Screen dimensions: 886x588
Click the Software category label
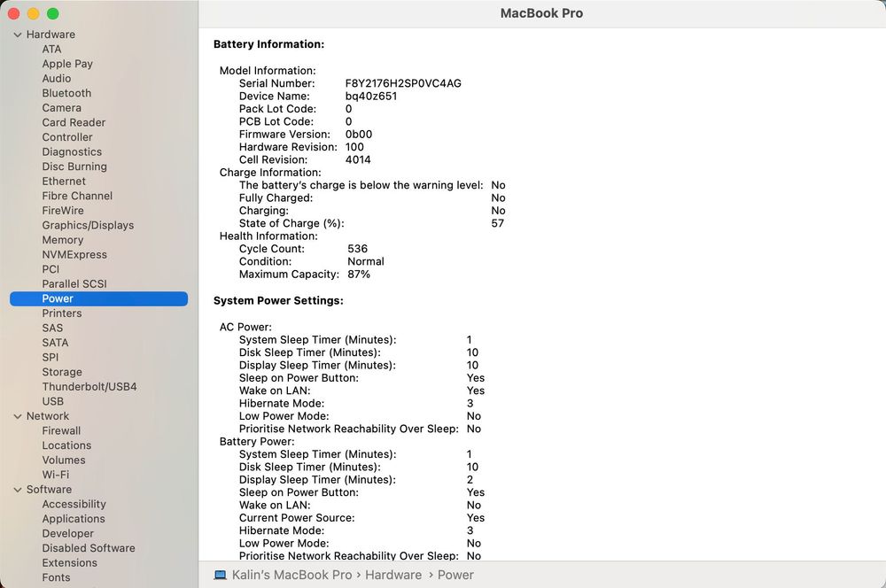coord(49,490)
